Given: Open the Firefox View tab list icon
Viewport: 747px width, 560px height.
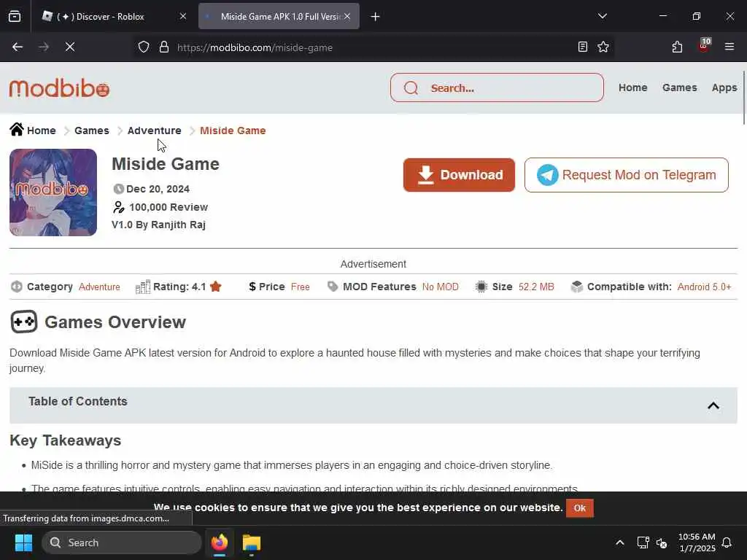Looking at the screenshot, I should [x=15, y=17].
